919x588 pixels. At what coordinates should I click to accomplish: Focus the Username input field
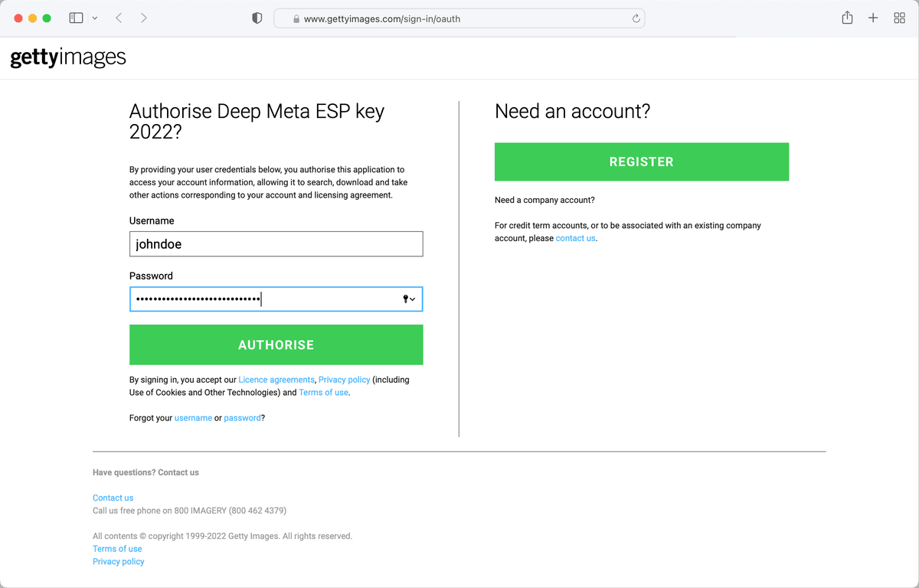click(276, 244)
